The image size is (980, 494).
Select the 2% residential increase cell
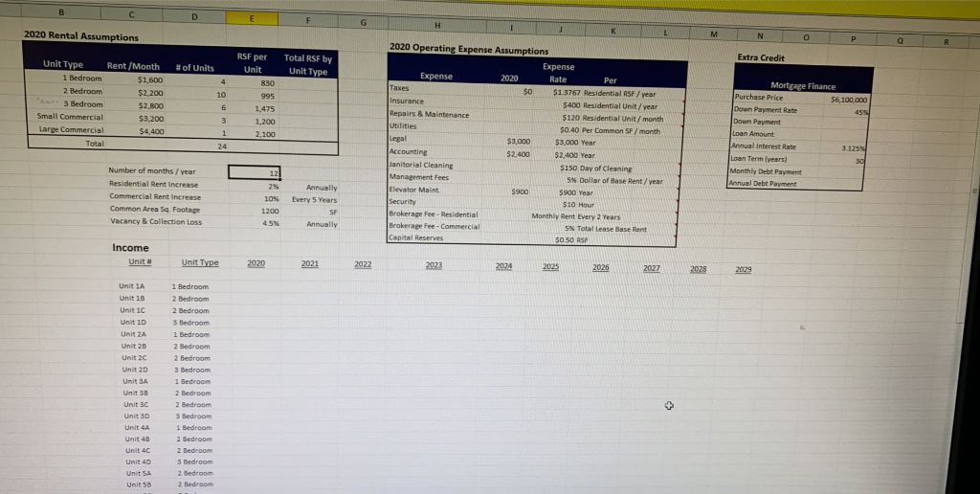click(273, 187)
